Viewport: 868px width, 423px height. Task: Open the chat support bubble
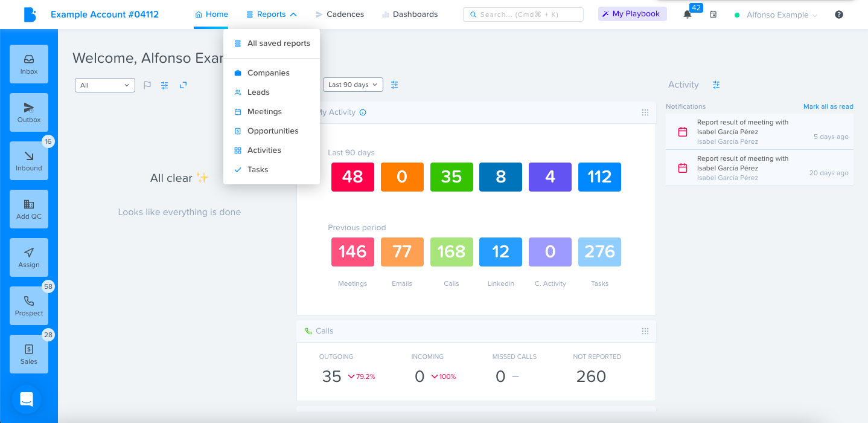(x=27, y=399)
